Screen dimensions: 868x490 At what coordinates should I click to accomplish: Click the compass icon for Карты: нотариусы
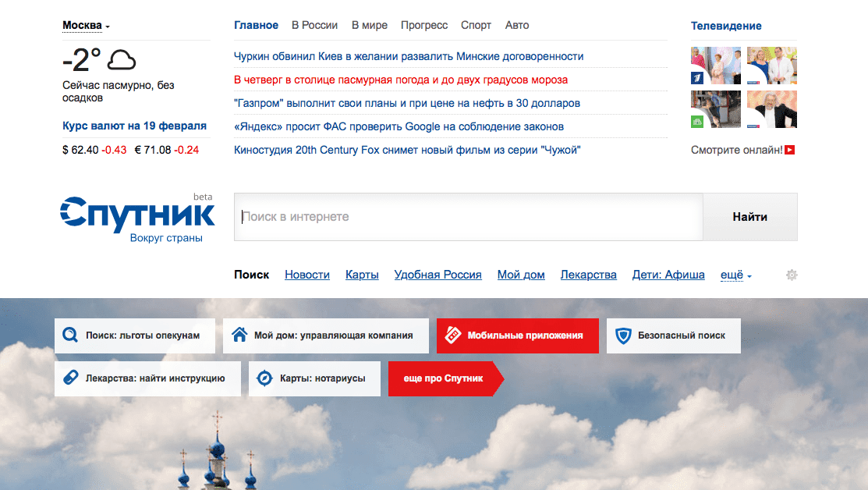264,378
